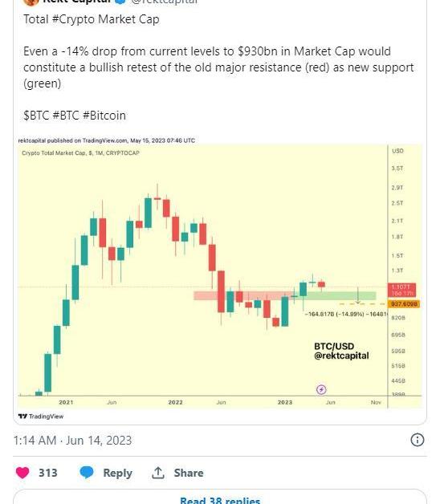Click the blue reply bubble icon
The height and width of the screenshot is (504, 440).
pyautogui.click(x=87, y=472)
